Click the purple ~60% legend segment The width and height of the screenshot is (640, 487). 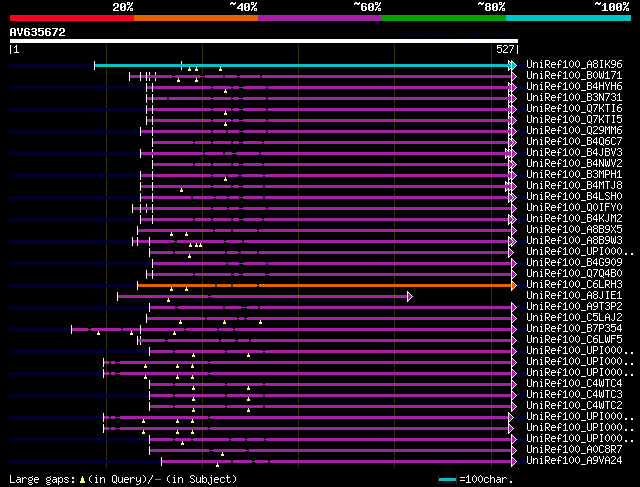pos(320,18)
